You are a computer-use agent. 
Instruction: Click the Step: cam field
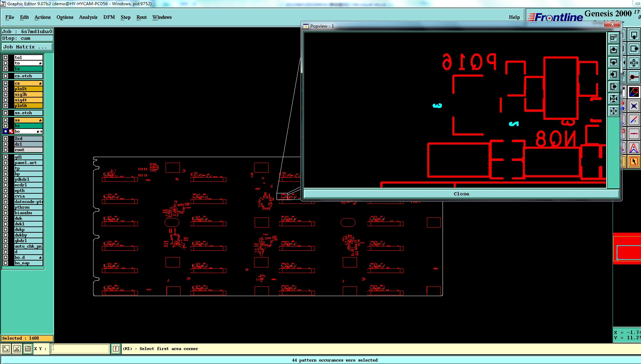pos(27,38)
